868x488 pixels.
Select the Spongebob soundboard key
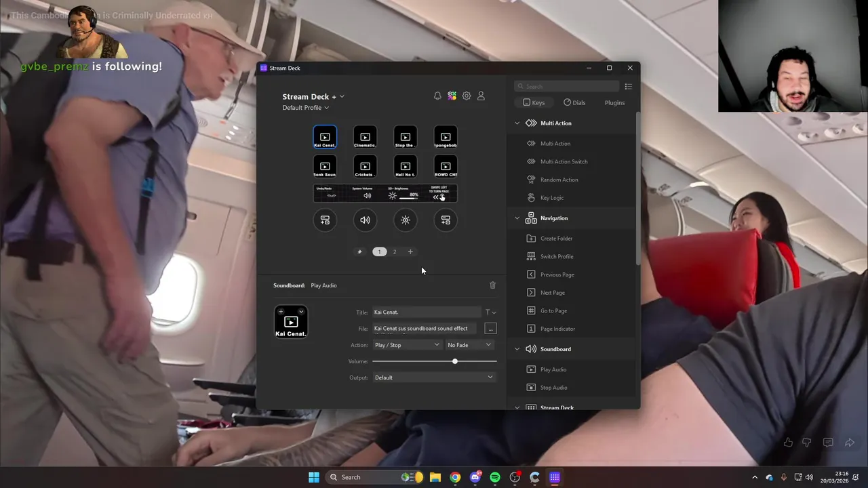click(x=446, y=137)
